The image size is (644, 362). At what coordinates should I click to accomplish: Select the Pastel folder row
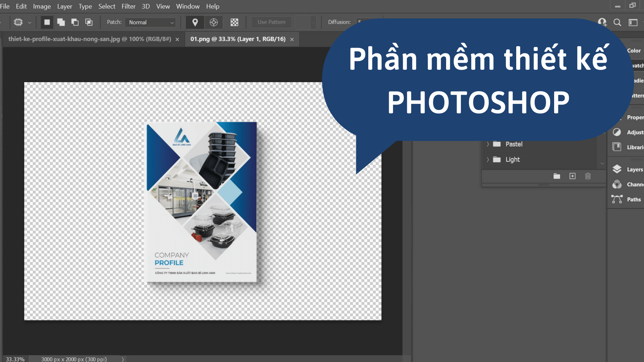coord(540,144)
